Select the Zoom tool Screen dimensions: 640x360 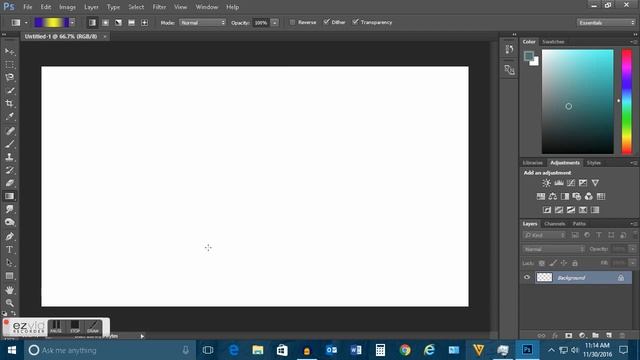tap(9, 303)
